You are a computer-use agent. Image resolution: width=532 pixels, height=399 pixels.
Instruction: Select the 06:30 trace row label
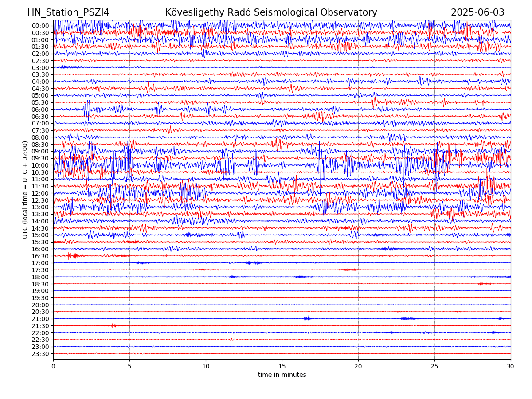pos(40,117)
